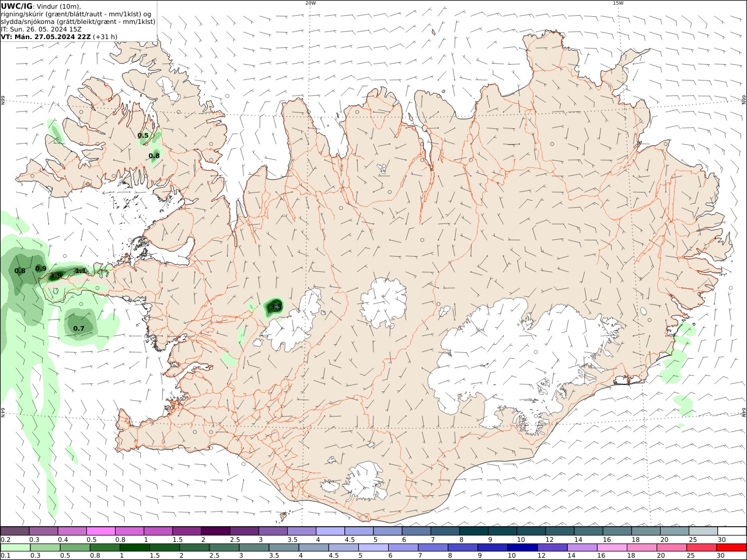Select the dark plum 0.2 snow scale swatch
The height and width of the screenshot is (560, 747).
(15, 531)
